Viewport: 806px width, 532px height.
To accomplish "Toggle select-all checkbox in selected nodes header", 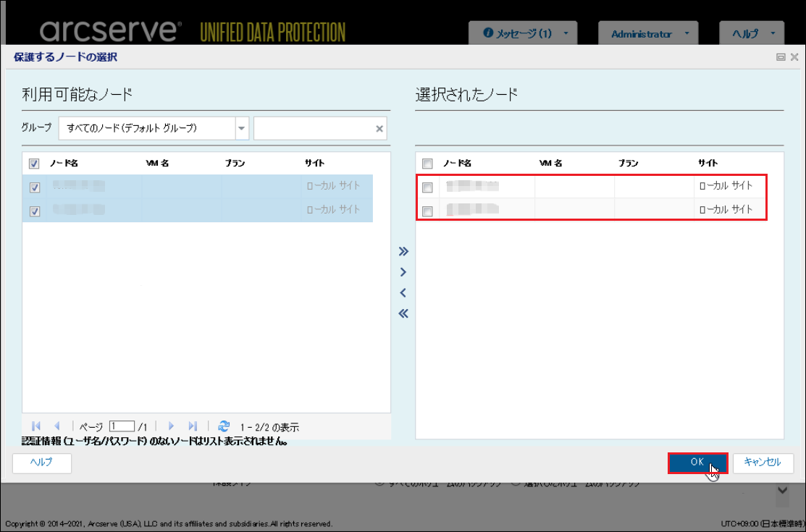I will pos(427,164).
